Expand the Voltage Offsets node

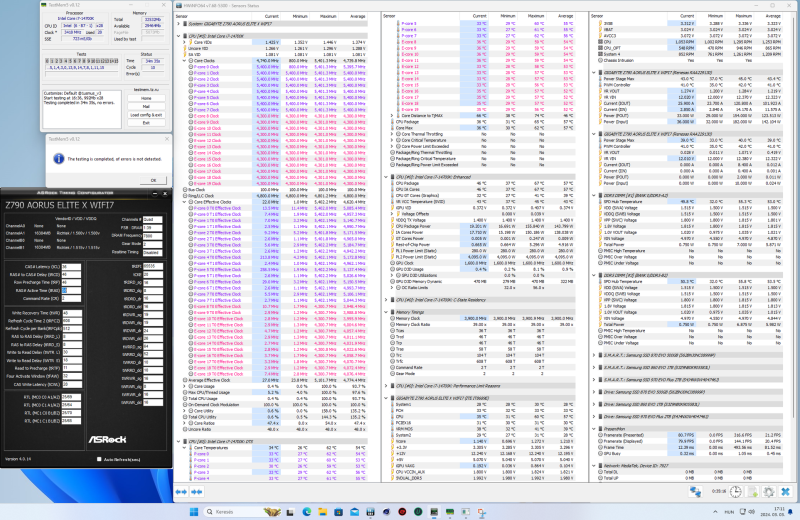392,214
